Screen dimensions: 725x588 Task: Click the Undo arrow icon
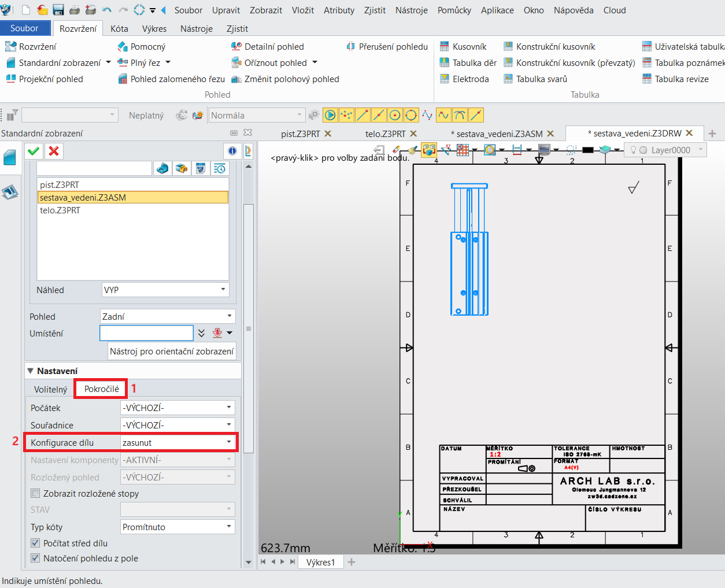coord(106,10)
